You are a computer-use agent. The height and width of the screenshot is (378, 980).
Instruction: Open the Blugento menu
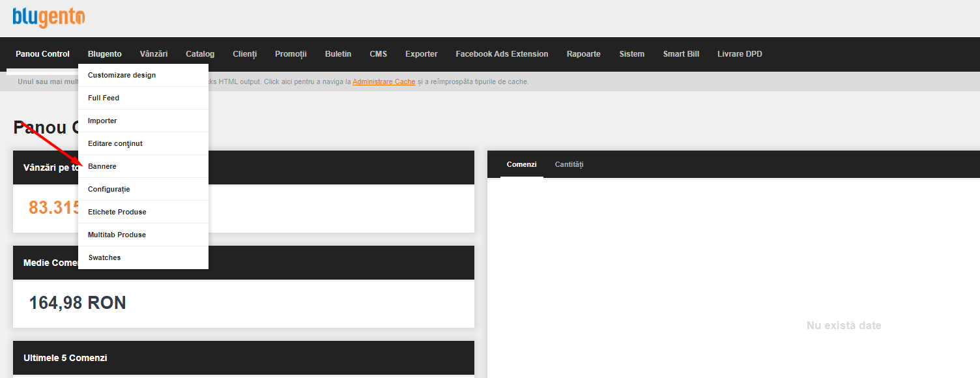105,54
